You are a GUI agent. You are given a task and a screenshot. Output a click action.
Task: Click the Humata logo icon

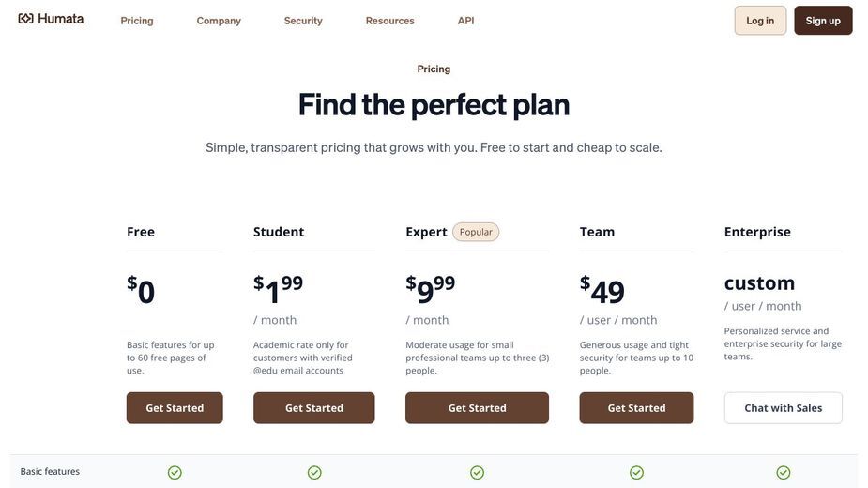(25, 19)
